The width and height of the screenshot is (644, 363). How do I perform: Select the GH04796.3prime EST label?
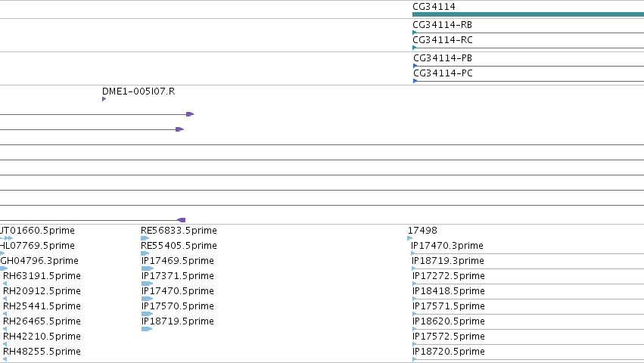39,261
